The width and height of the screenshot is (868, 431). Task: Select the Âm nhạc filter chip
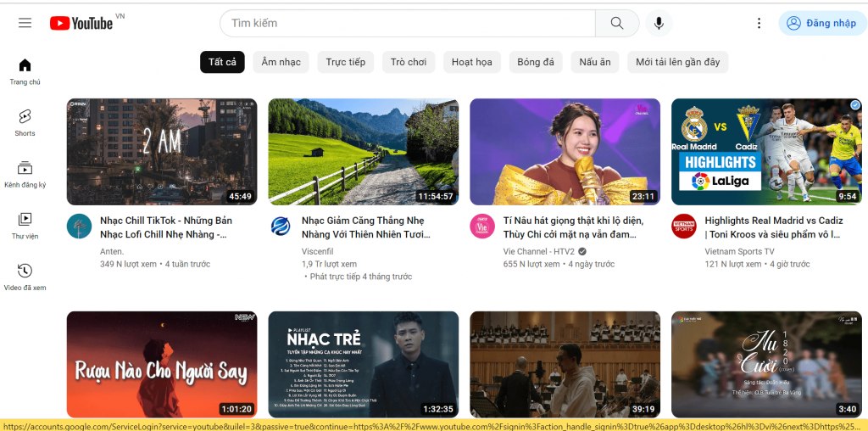(281, 62)
